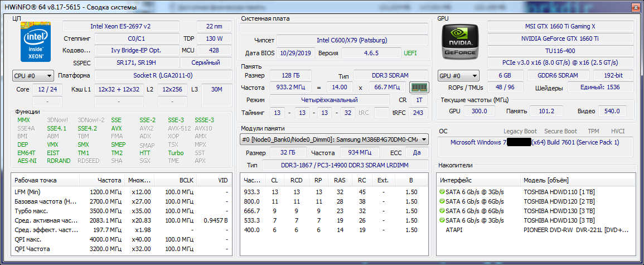
Task: Open the CPU #0 selector dropdown
Action: (x=33, y=75)
